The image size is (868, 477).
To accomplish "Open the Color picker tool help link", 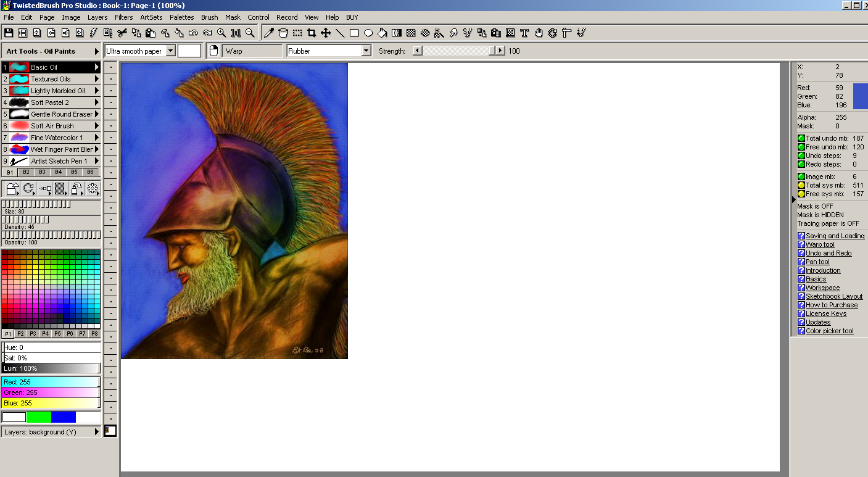I will [830, 331].
